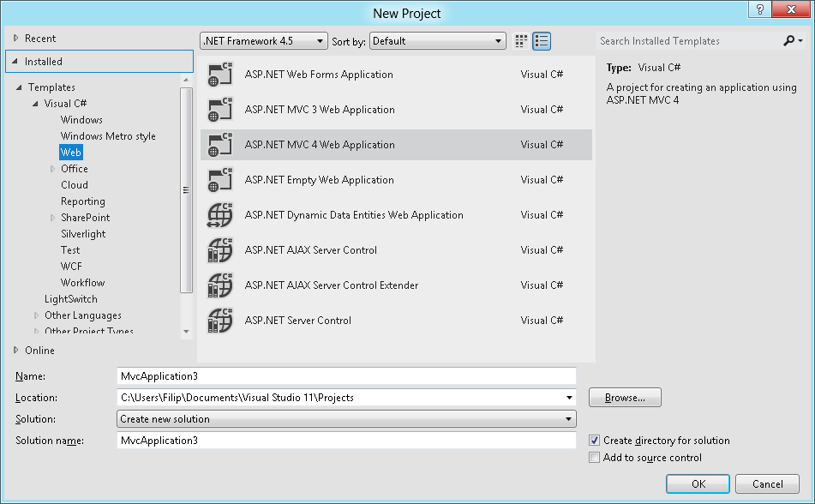Toggle Create directory for solution checkbox
The image size is (815, 504).
(594, 441)
